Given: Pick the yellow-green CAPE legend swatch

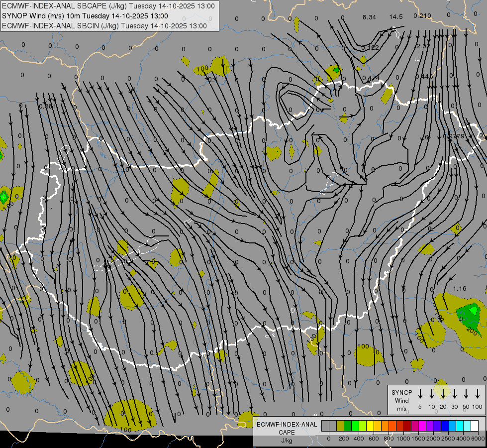Looking at the screenshot, I should click(x=363, y=426).
